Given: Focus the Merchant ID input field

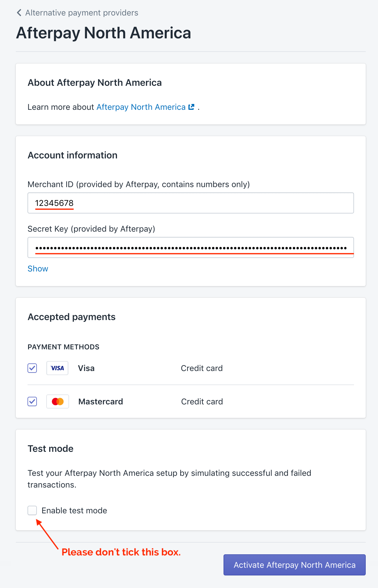Looking at the screenshot, I should click(x=191, y=203).
